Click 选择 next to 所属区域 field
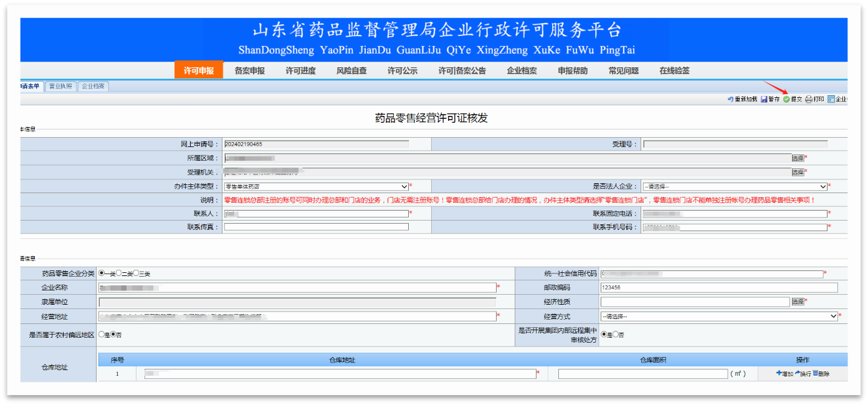Screen dimensions: 868x405 click(x=797, y=158)
